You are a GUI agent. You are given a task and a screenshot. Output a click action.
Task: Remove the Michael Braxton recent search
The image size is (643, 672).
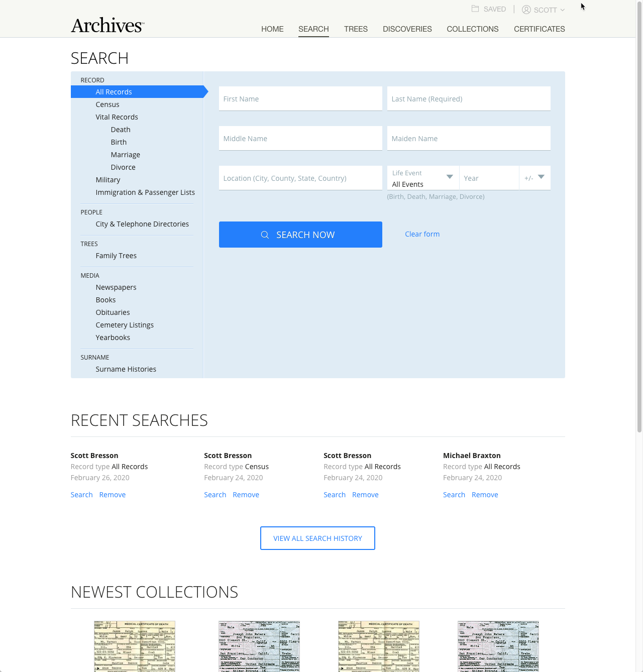pos(485,495)
